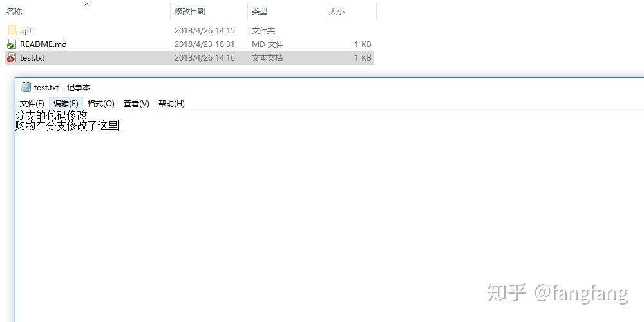This screenshot has width=644, height=322.
Task: Click 文件夹 type of .git row
Action: point(263,31)
